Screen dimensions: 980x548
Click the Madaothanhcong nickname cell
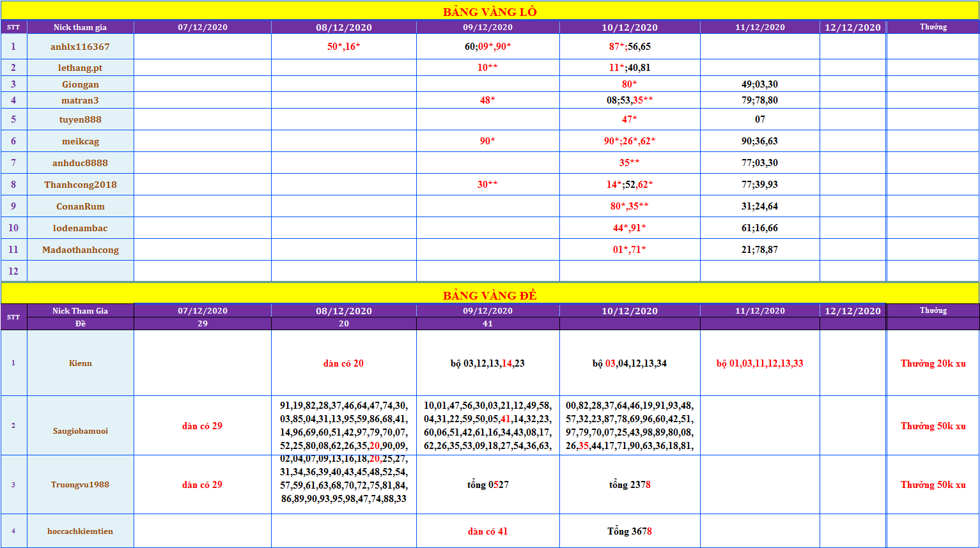pos(81,249)
